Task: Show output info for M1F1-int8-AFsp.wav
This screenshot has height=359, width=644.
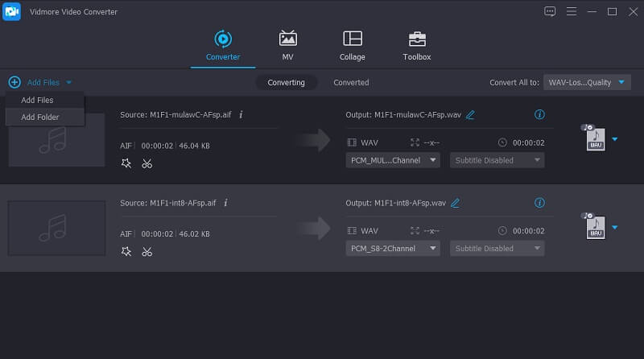Action: coord(539,203)
